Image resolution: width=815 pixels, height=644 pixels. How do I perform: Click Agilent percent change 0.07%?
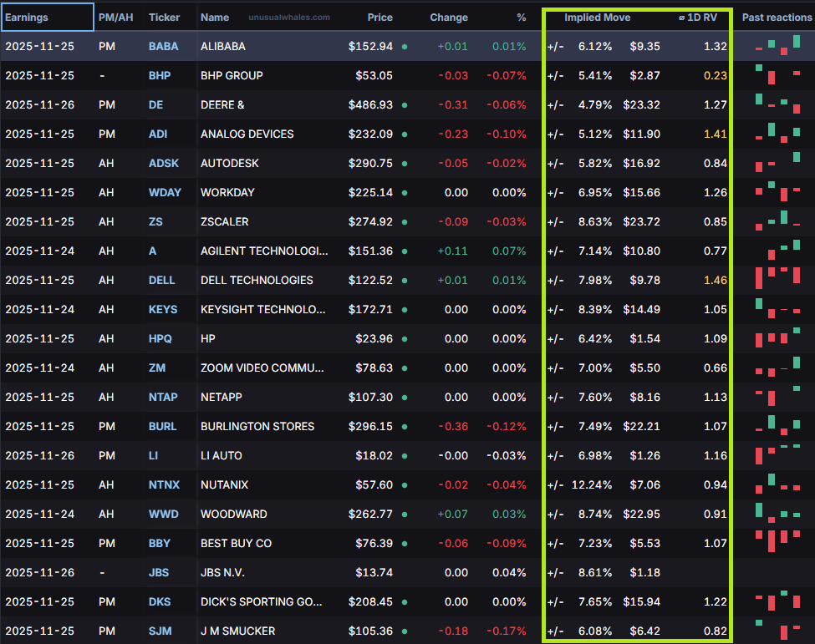tap(509, 251)
